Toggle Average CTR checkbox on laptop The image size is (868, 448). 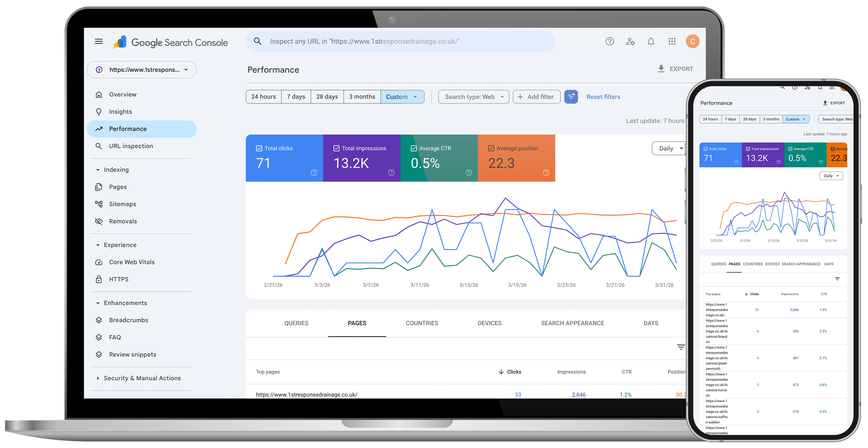coord(414,148)
